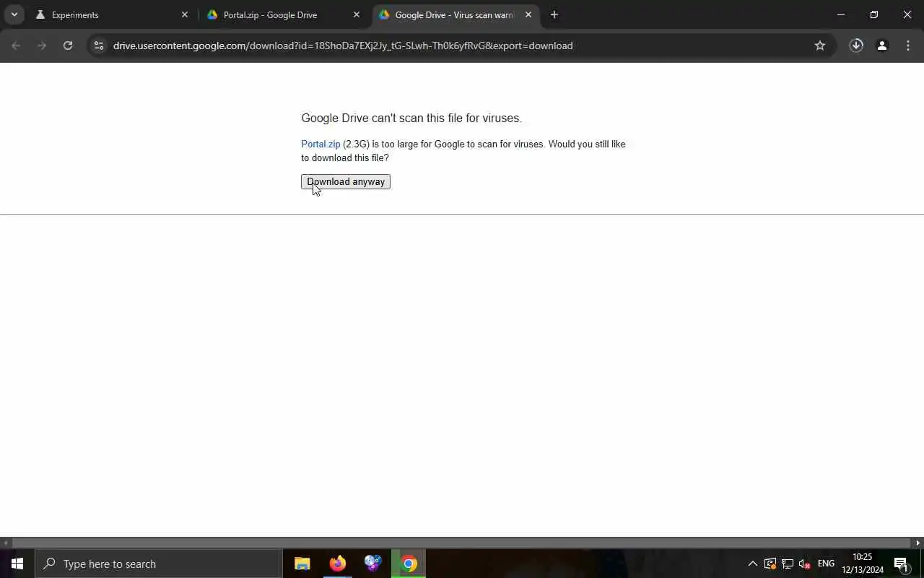Open the taskbar app between Firefox and Chrome
Viewport: 924px width, 578px height.
(x=372, y=564)
